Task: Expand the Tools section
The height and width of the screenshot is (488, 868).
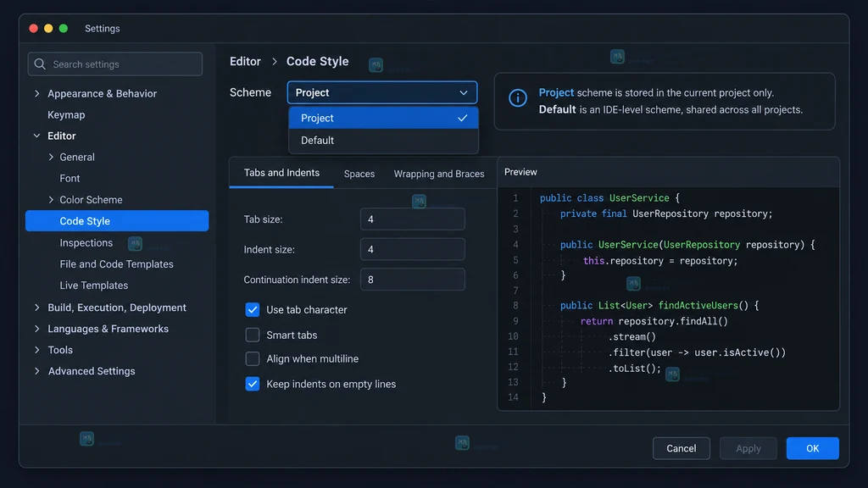Action: tap(37, 350)
